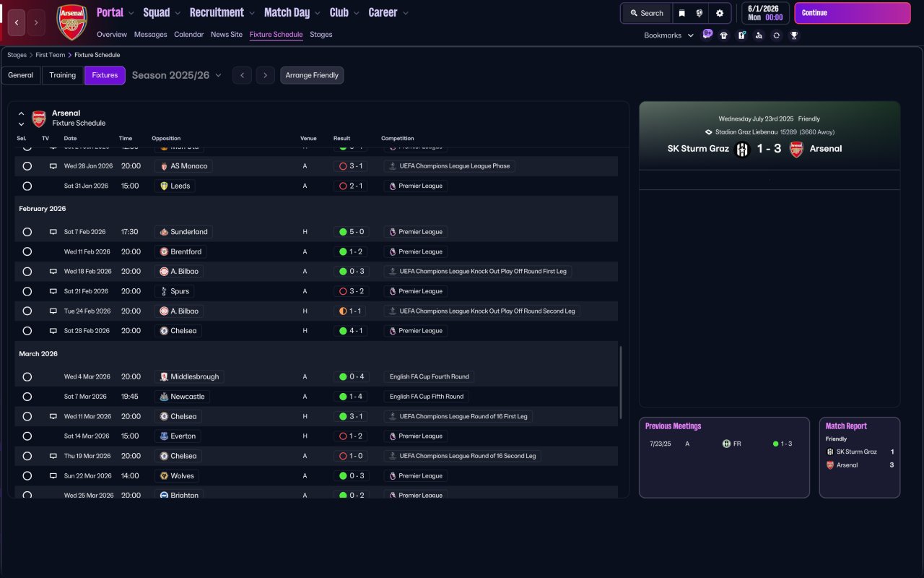Screen dimensions: 924x578
Task: Click the fixture list vertical scrollbar
Action: click(620, 382)
